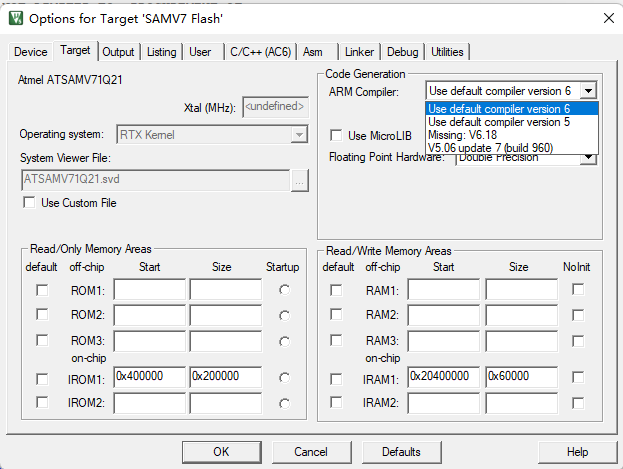623x469 pixels.
Task: Check the IROM1 default checkbox
Action: (42, 378)
